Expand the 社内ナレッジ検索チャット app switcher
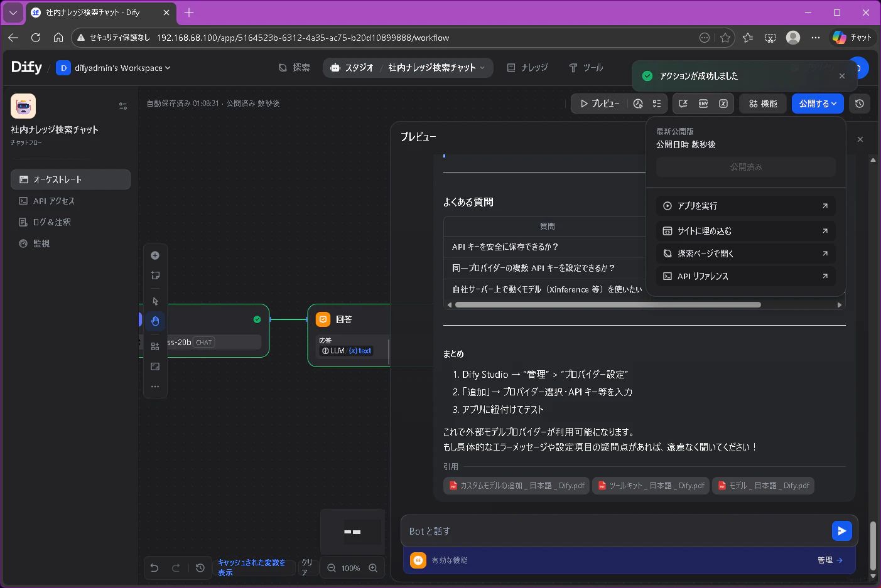 (x=436, y=68)
